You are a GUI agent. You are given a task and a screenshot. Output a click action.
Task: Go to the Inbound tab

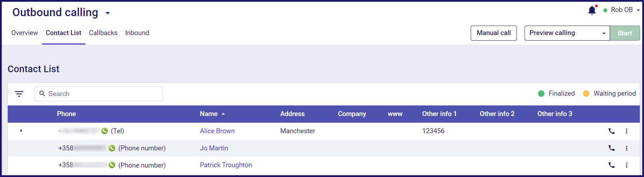(137, 33)
